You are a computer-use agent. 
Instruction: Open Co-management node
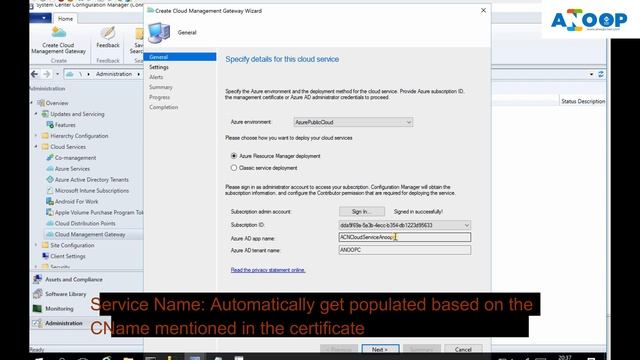[75, 158]
